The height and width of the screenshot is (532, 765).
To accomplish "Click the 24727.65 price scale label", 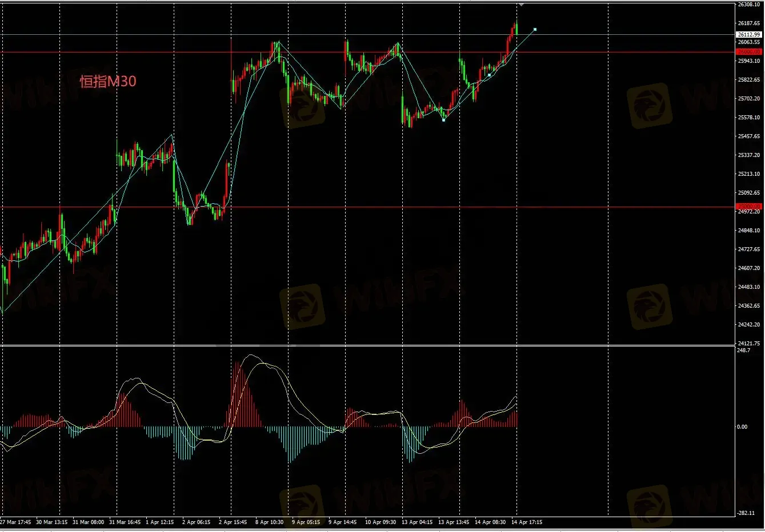I will [749, 249].
